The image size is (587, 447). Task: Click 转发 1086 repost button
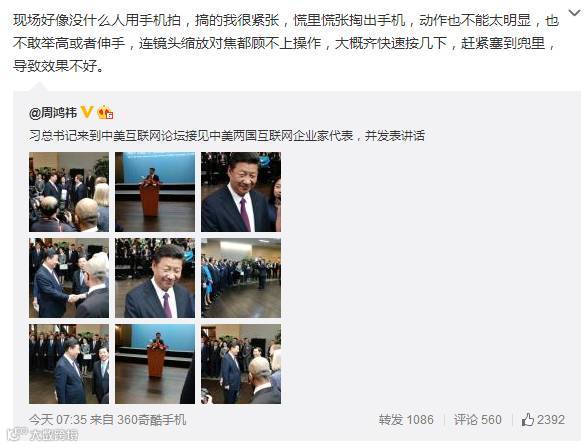(x=406, y=420)
